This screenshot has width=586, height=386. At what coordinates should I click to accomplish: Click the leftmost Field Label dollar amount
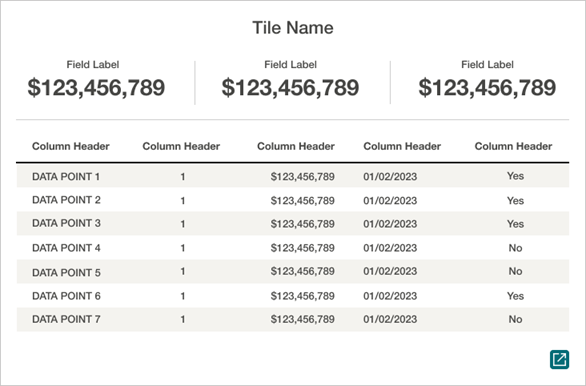point(96,87)
